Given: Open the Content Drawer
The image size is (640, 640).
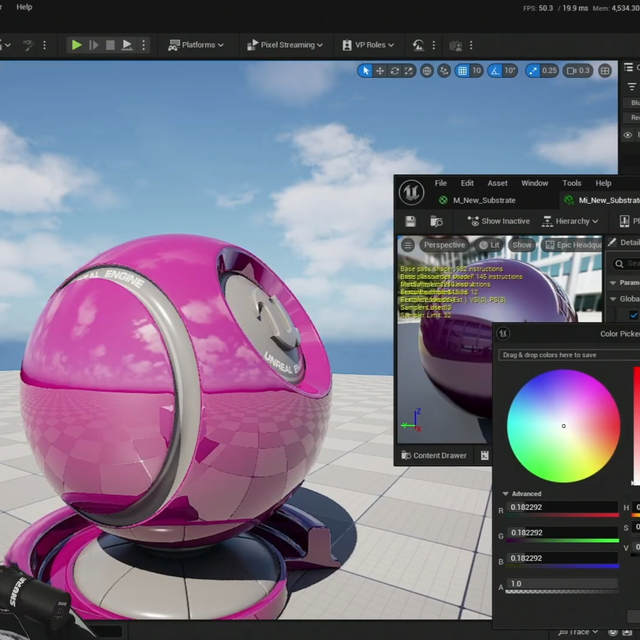Looking at the screenshot, I should [433, 456].
